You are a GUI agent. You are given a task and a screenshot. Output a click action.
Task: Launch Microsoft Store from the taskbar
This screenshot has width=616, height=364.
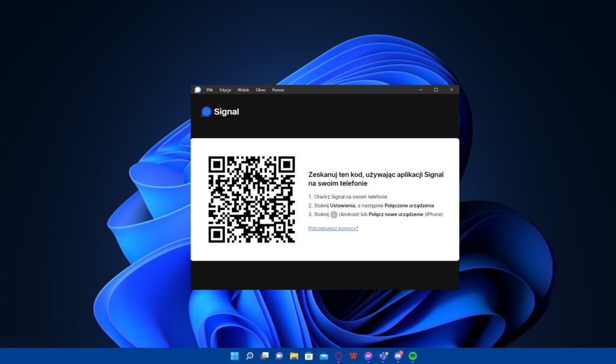coord(309,356)
